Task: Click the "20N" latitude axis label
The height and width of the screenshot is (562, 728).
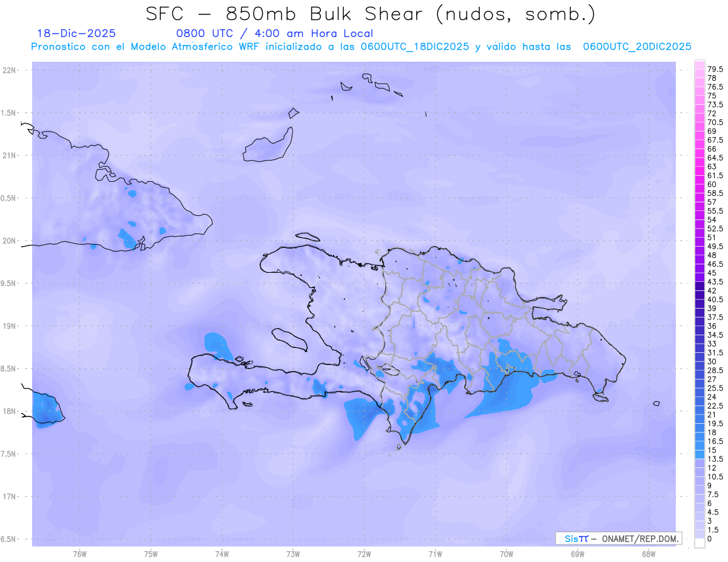Action: click(10, 241)
